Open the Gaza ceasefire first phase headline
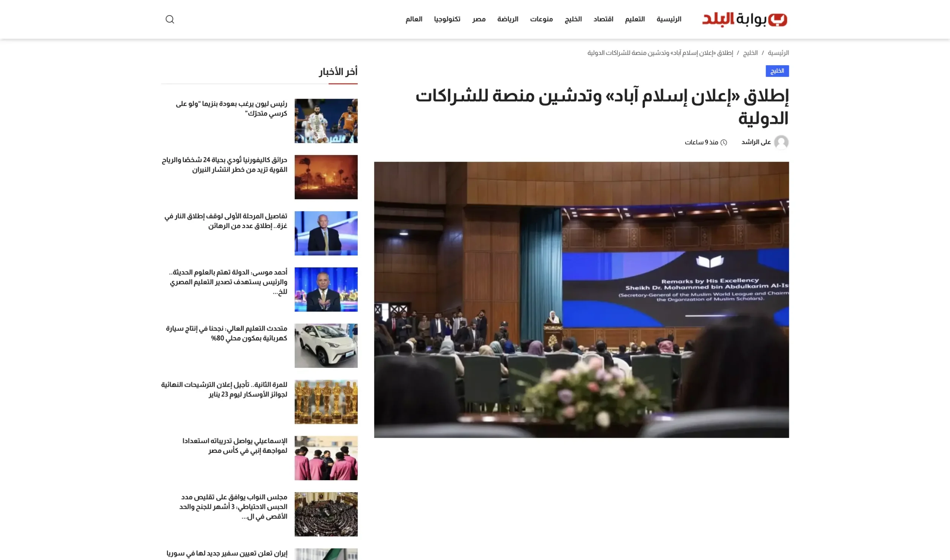Screen dimensions: 950x560 pyautogui.click(x=226, y=221)
